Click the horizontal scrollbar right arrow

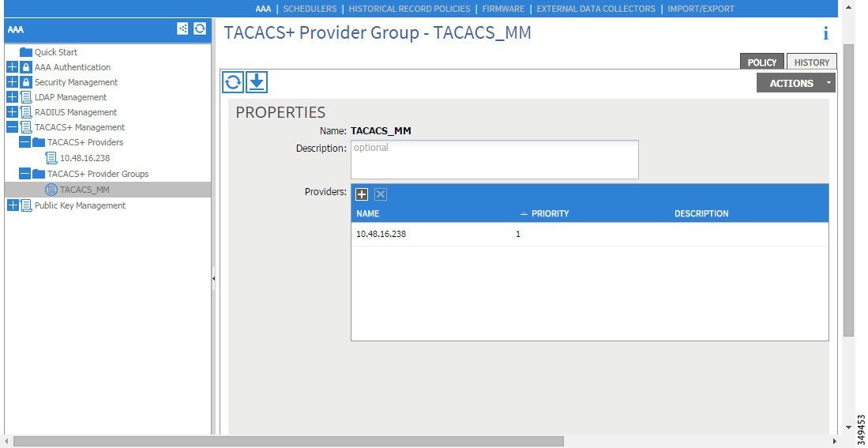[x=834, y=442]
